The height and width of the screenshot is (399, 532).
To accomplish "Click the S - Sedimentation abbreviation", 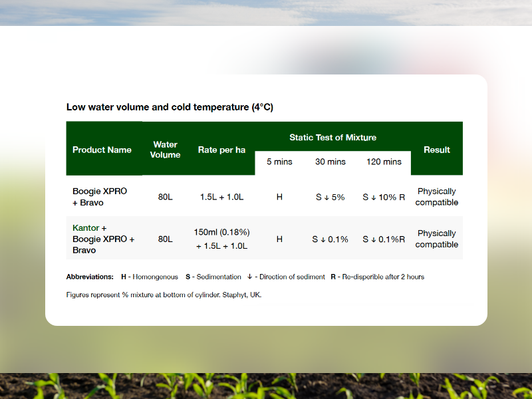I will 213,277.
